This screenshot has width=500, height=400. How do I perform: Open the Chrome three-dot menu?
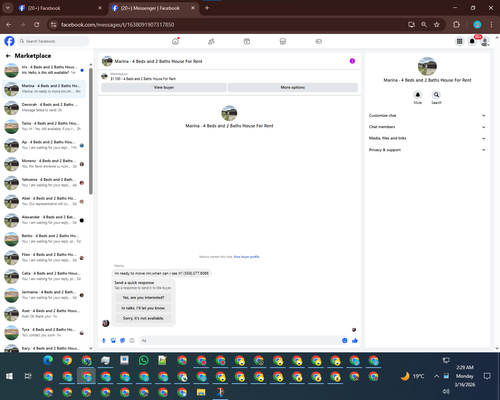click(x=491, y=25)
